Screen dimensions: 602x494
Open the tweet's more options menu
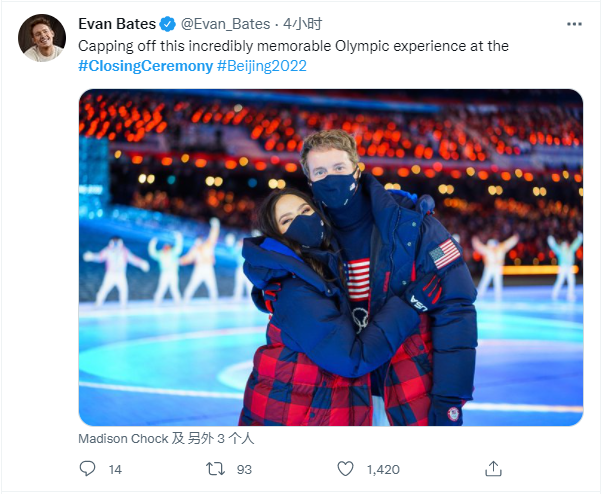coord(571,24)
